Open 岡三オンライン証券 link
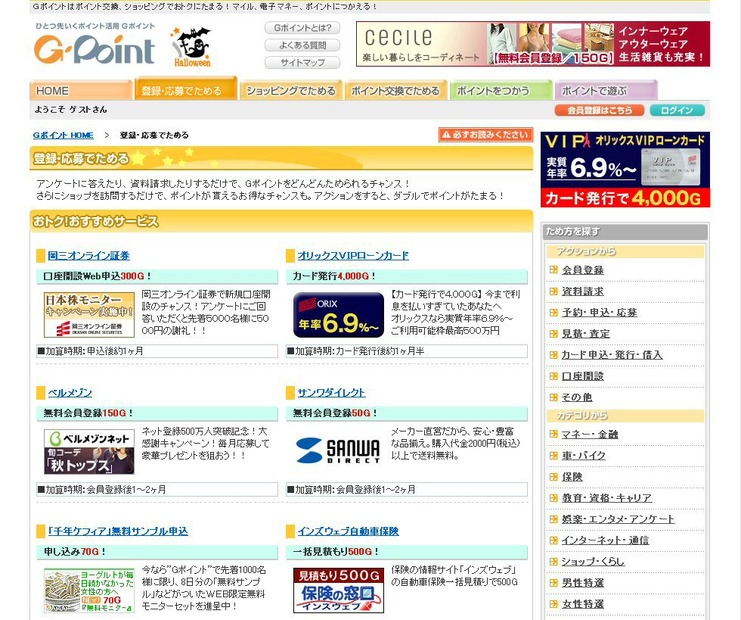 coord(88,256)
